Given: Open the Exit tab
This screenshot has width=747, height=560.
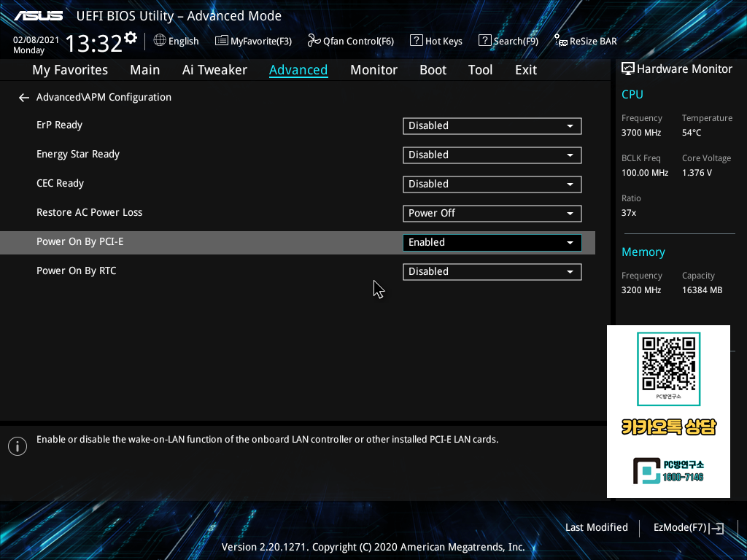Looking at the screenshot, I should pyautogui.click(x=526, y=70).
